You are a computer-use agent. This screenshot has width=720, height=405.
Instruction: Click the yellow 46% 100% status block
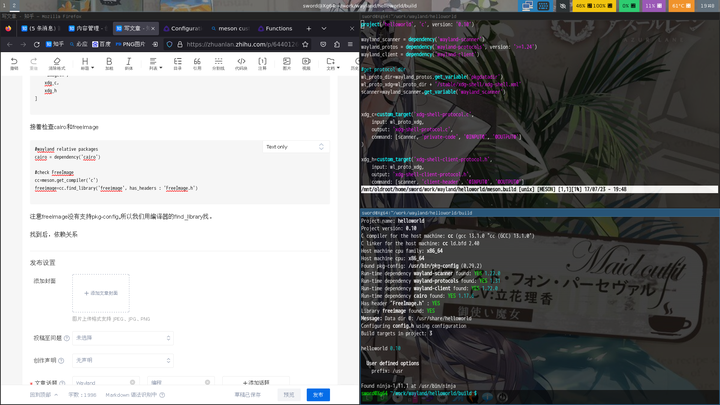coord(594,6)
